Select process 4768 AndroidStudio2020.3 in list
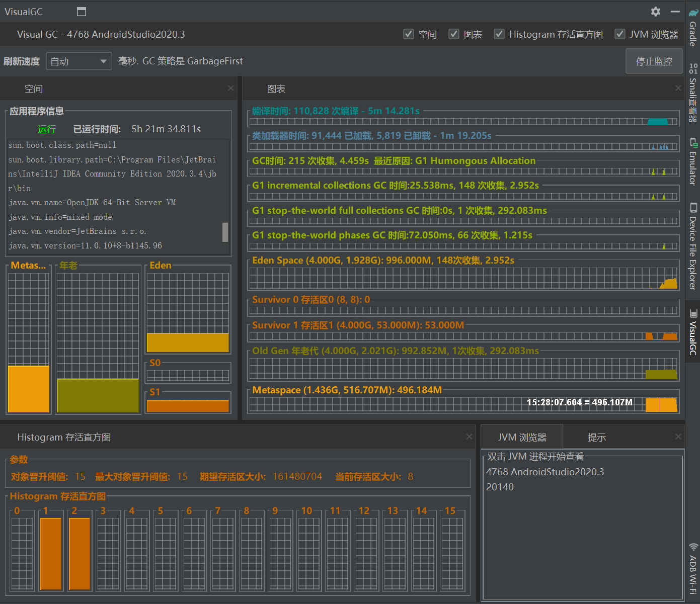The width and height of the screenshot is (700, 604). 545,472
